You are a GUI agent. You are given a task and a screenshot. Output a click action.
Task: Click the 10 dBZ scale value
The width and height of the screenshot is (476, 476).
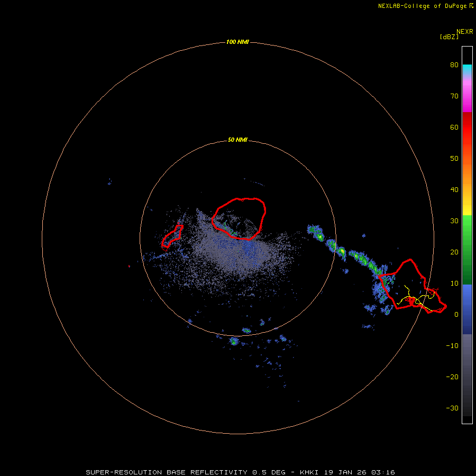pos(454,283)
